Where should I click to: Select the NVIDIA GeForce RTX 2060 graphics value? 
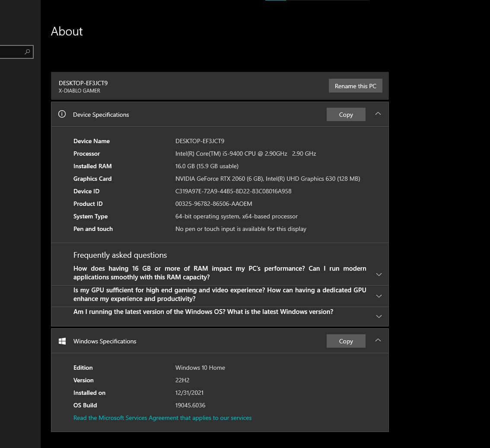pos(267,179)
